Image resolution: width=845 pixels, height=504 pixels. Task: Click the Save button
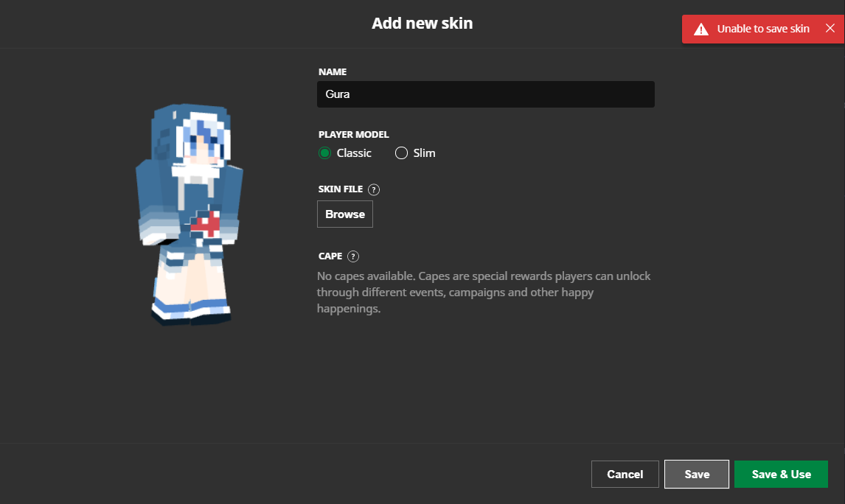[x=697, y=475]
